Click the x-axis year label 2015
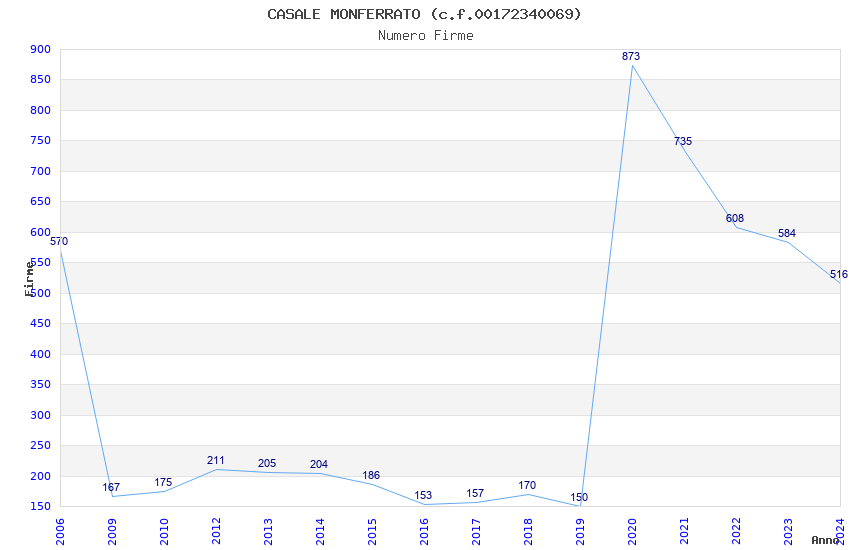 (x=372, y=532)
